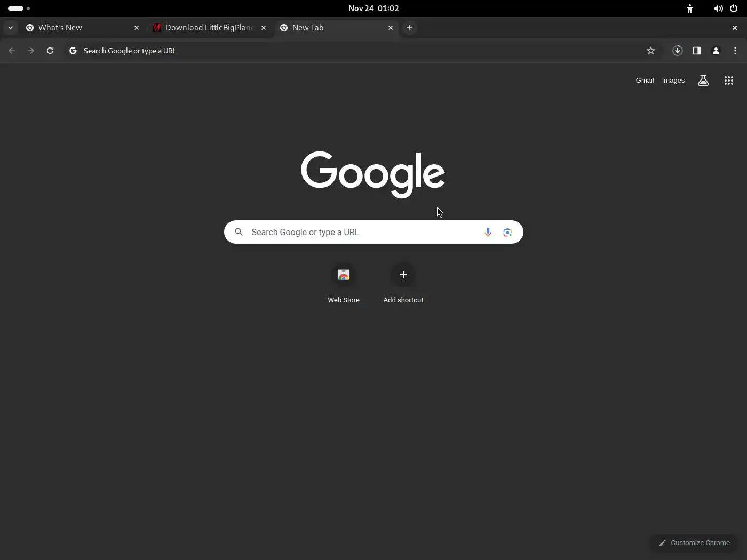
Task: Click the Google icon in the address bar
Action: 73,51
